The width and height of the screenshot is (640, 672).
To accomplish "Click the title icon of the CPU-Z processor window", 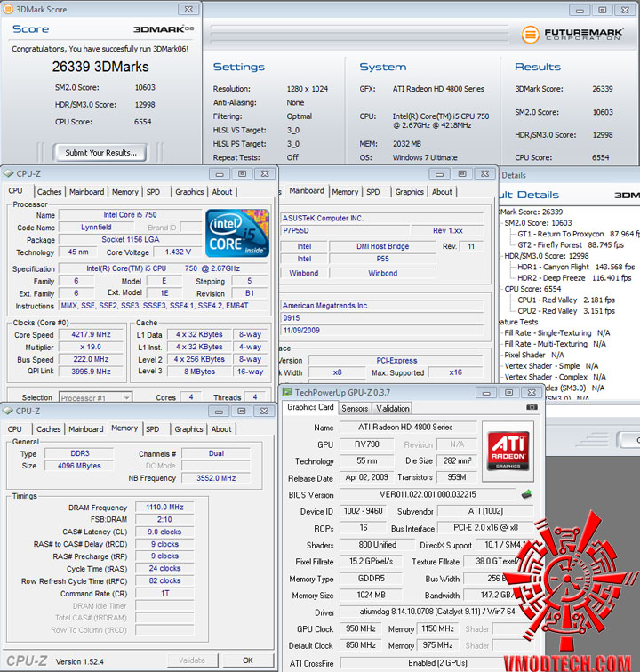I will coord(8,173).
